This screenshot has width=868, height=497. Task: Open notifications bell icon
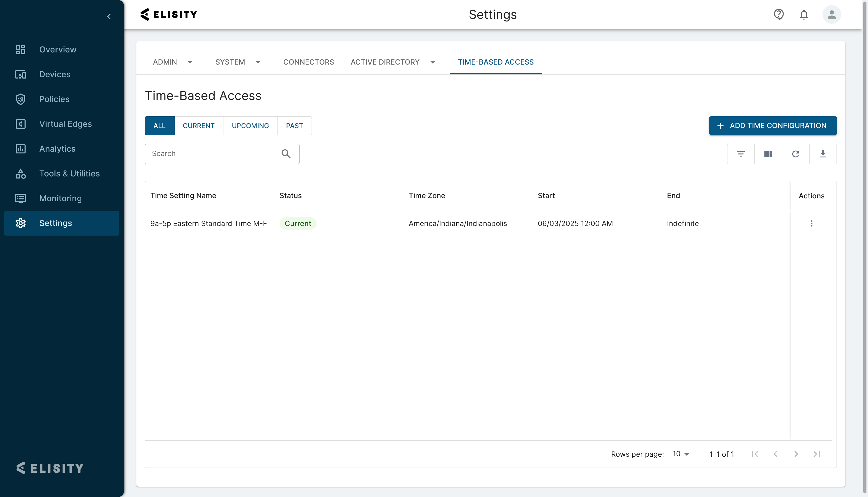point(803,14)
